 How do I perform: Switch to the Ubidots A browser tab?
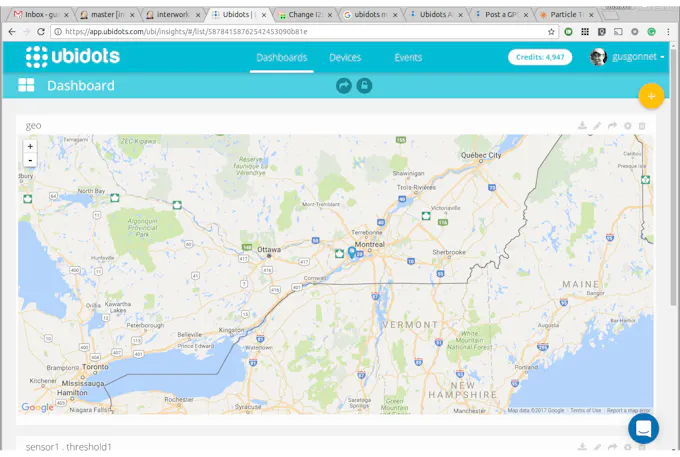pos(435,15)
